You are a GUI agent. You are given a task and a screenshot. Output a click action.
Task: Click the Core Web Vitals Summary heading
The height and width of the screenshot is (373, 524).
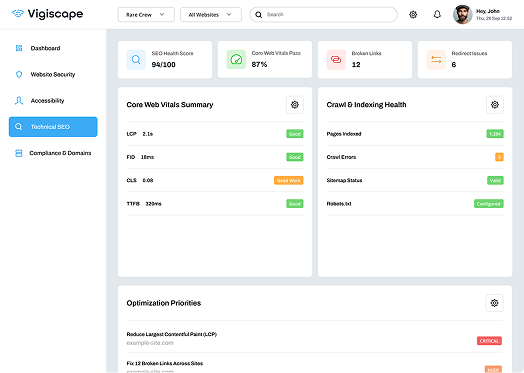(x=170, y=105)
